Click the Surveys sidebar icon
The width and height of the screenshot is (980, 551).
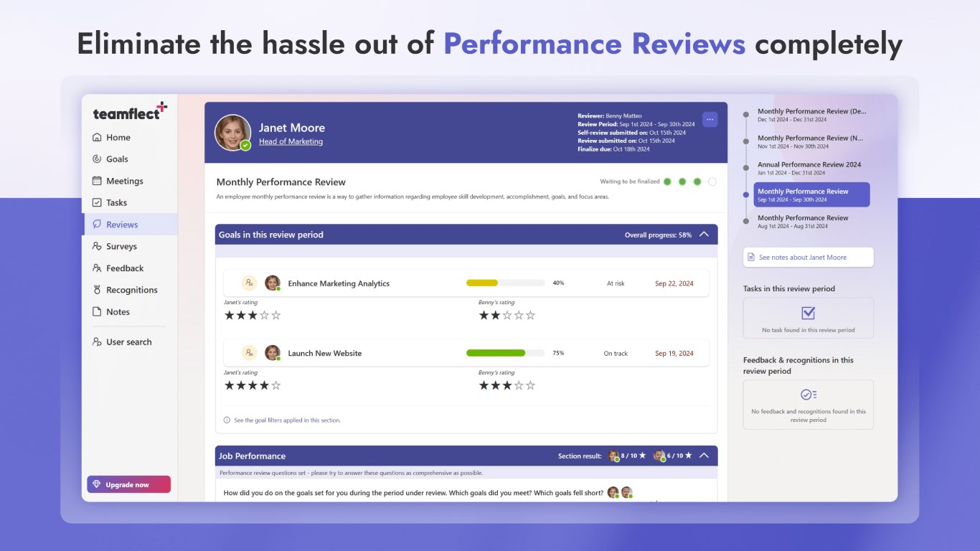(97, 246)
